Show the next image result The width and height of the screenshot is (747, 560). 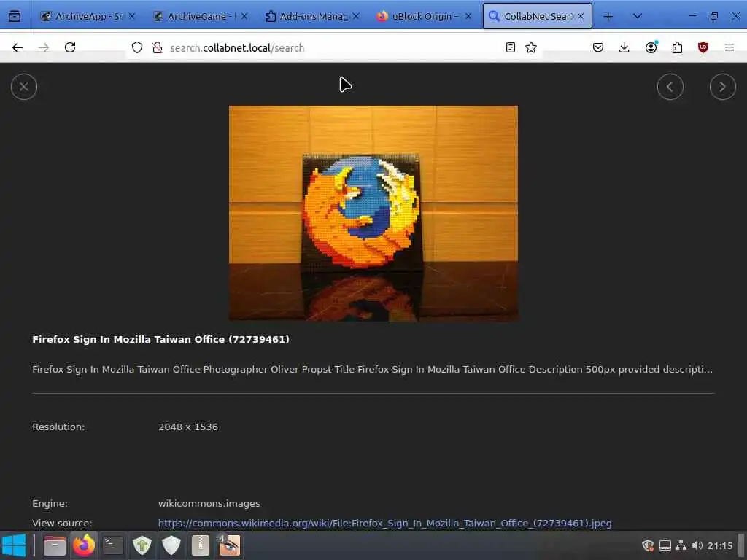(x=722, y=87)
